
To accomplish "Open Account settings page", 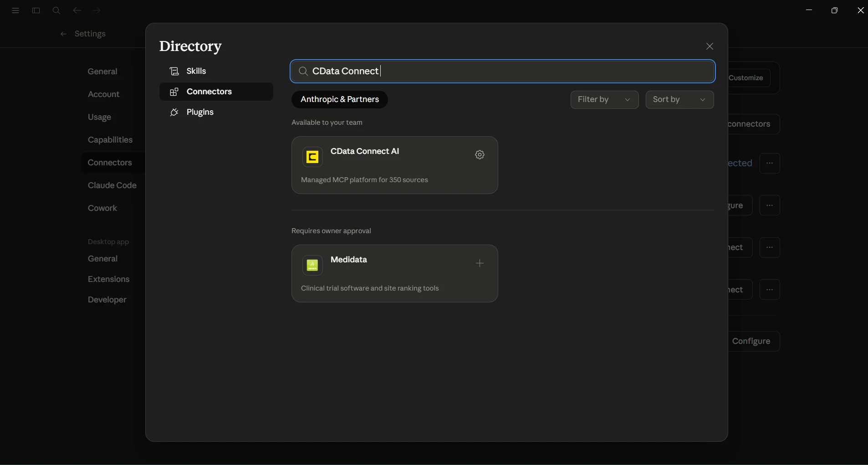I will tap(103, 94).
